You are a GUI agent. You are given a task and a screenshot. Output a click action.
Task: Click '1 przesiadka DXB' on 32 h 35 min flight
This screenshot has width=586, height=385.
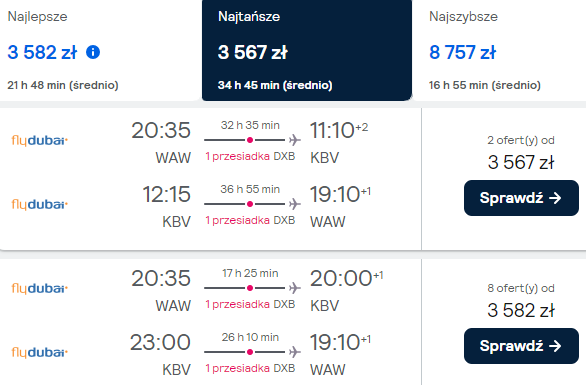(250, 156)
